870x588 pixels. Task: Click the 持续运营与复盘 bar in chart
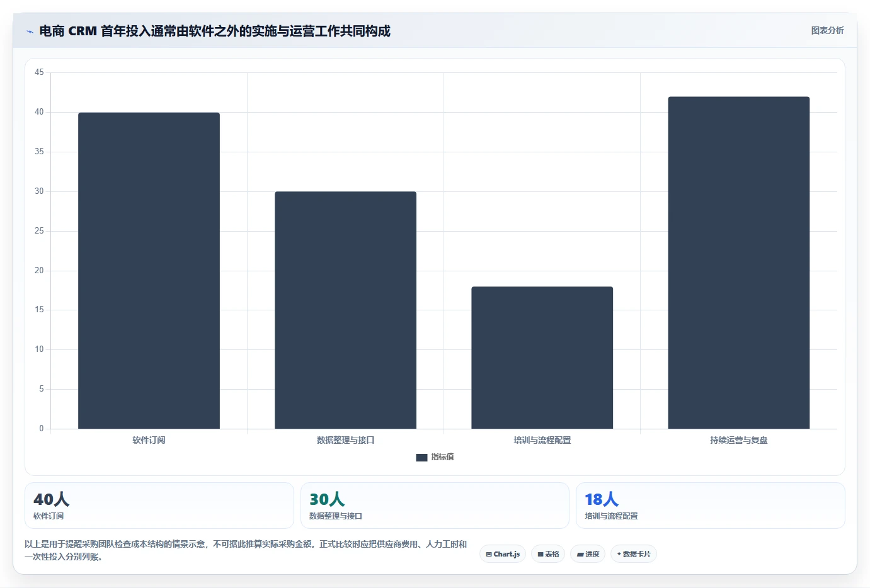[x=738, y=263]
